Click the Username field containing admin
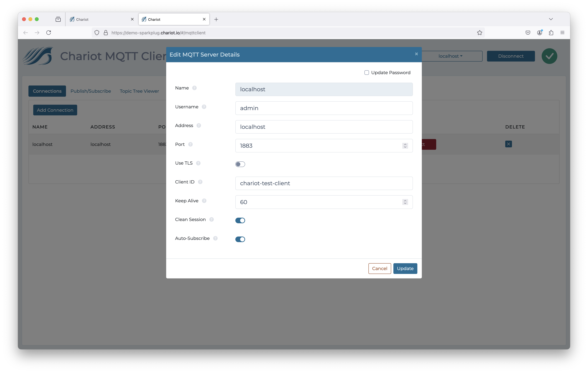Image resolution: width=588 pixels, height=373 pixels. pyautogui.click(x=324, y=108)
